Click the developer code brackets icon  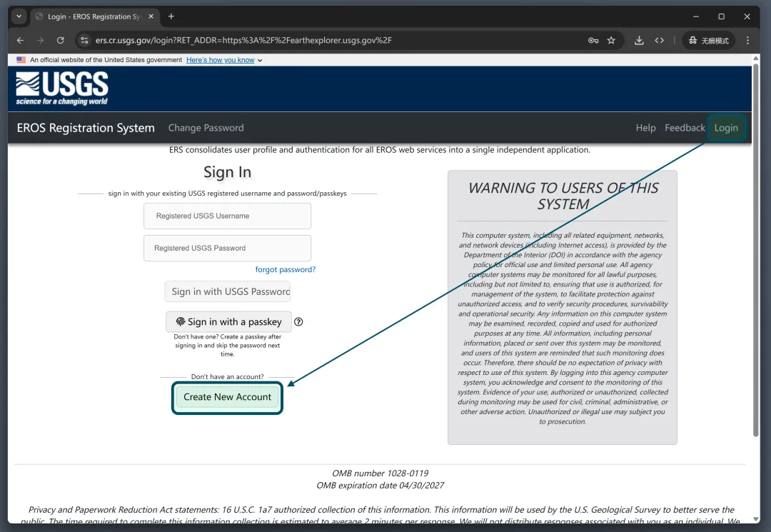coord(660,40)
